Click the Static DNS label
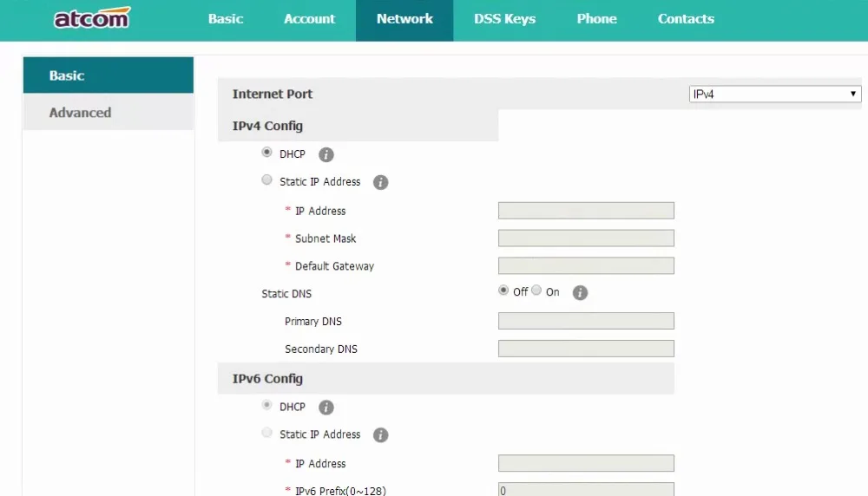 [x=286, y=294]
